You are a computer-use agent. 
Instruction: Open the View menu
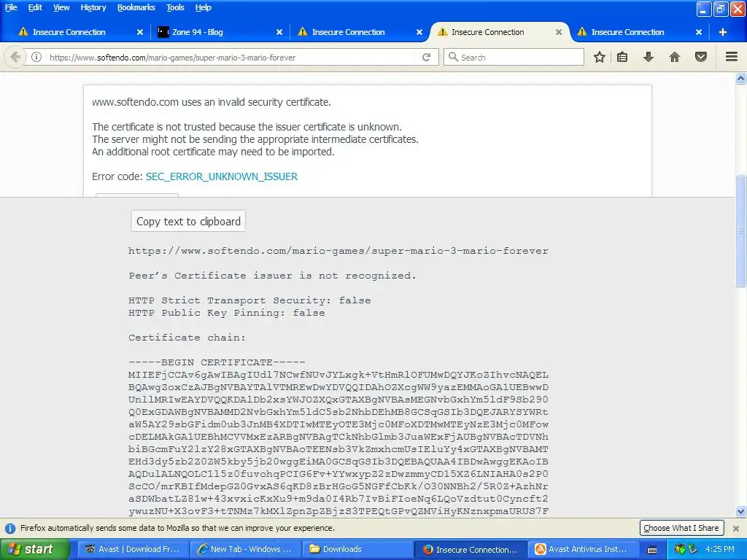[x=61, y=7]
